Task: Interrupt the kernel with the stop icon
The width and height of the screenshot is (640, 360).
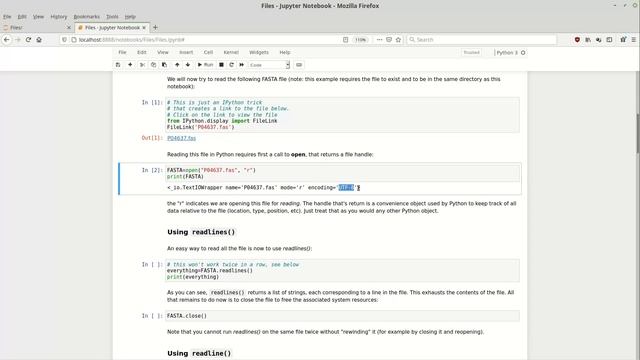Action: coord(221,65)
